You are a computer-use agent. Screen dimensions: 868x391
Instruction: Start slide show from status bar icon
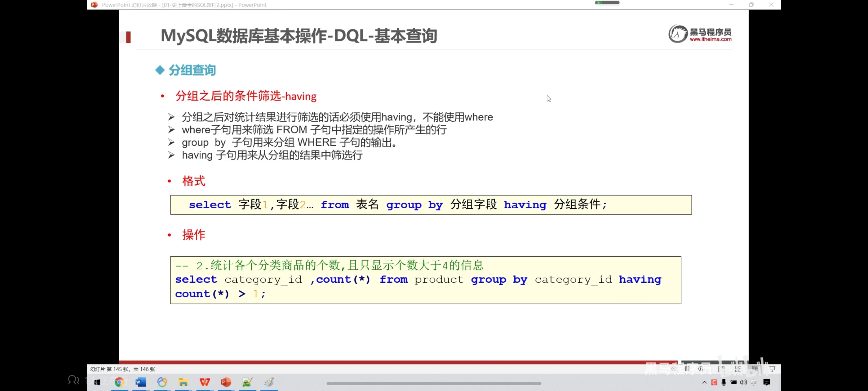772,369
